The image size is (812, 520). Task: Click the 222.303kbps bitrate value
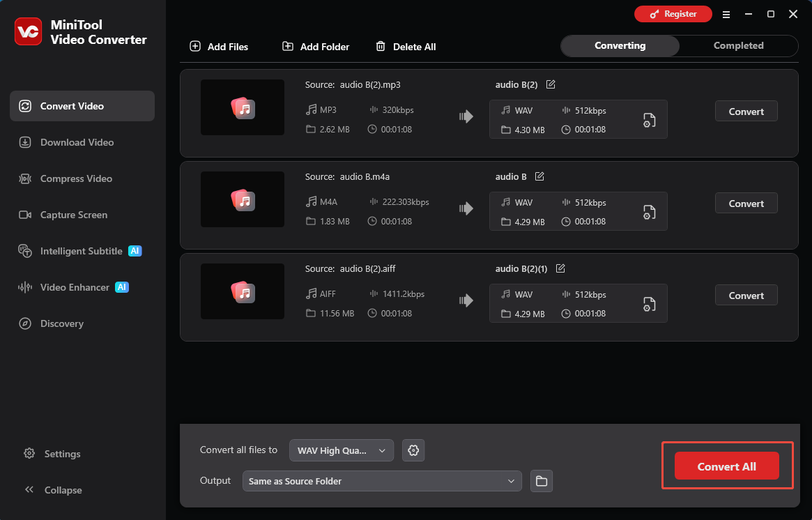coord(406,202)
